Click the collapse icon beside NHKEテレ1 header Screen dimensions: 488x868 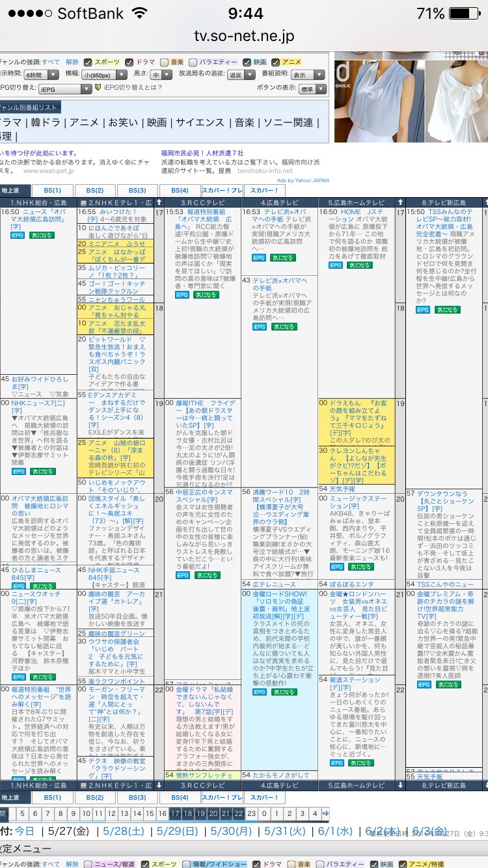pos(83,202)
